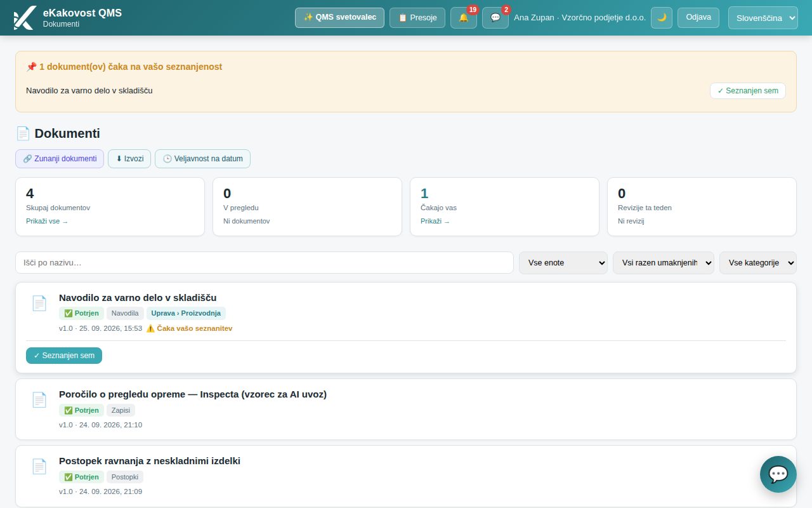
Task: Click the Postopki category tag
Action: [x=125, y=477]
